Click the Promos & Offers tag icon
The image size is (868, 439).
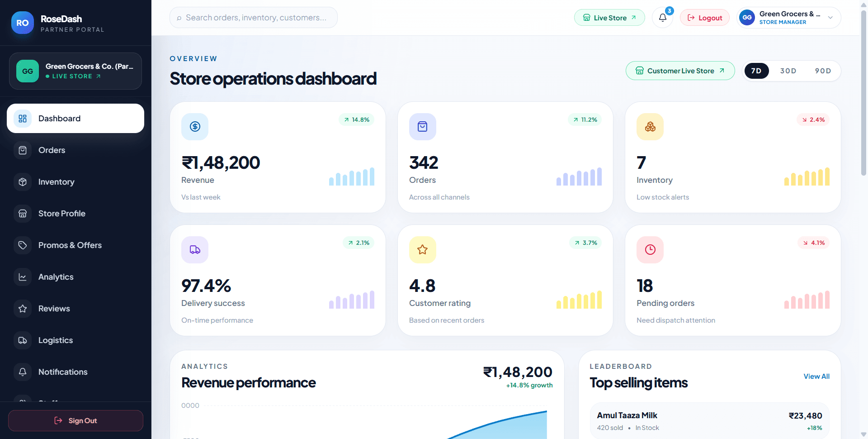[x=23, y=245]
